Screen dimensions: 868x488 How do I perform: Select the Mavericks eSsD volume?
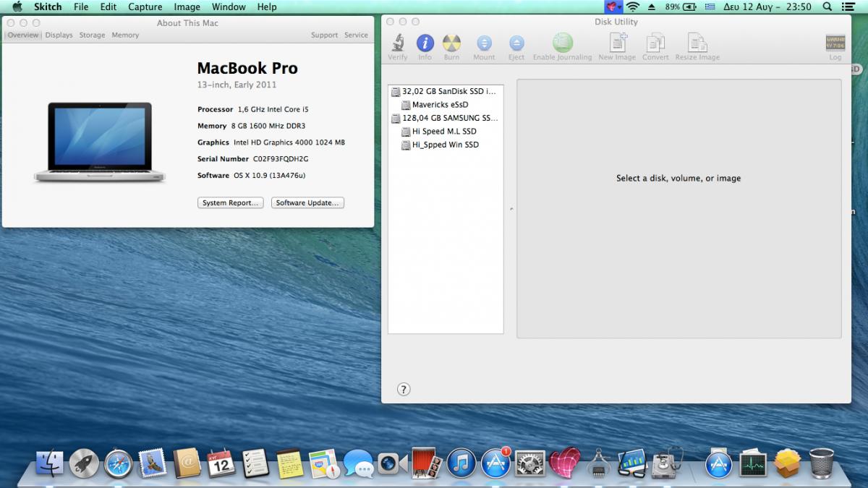coord(446,105)
